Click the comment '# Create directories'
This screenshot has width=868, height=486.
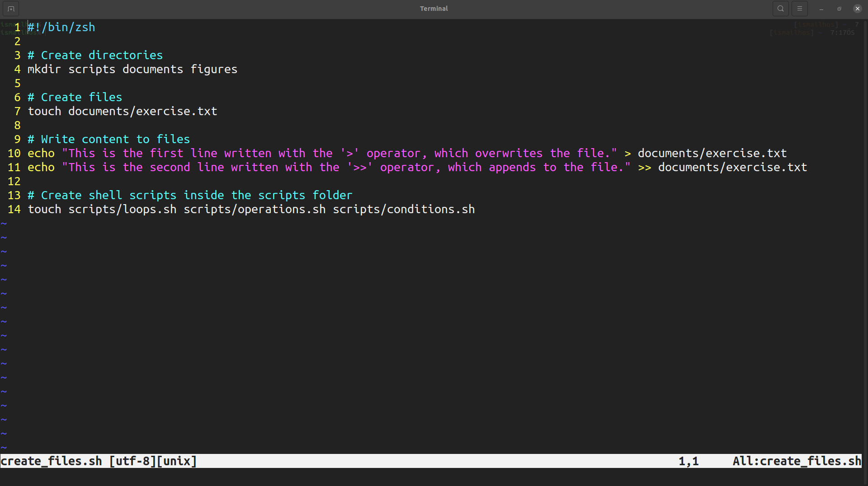pos(95,55)
